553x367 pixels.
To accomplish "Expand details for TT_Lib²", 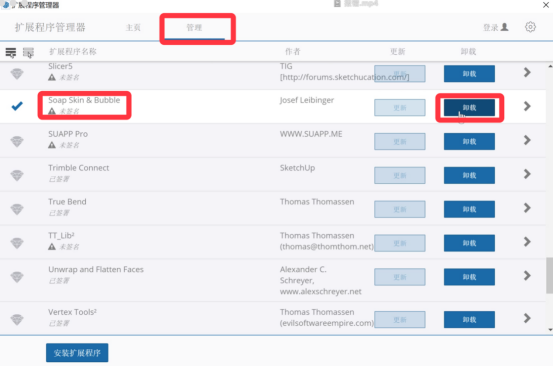I will [527, 241].
